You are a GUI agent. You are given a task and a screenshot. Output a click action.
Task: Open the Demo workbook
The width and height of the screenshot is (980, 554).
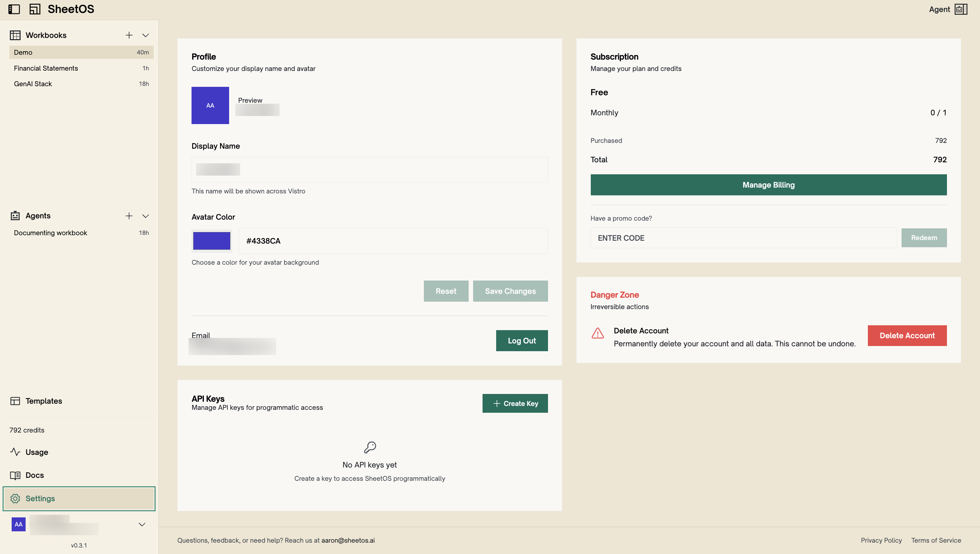23,52
